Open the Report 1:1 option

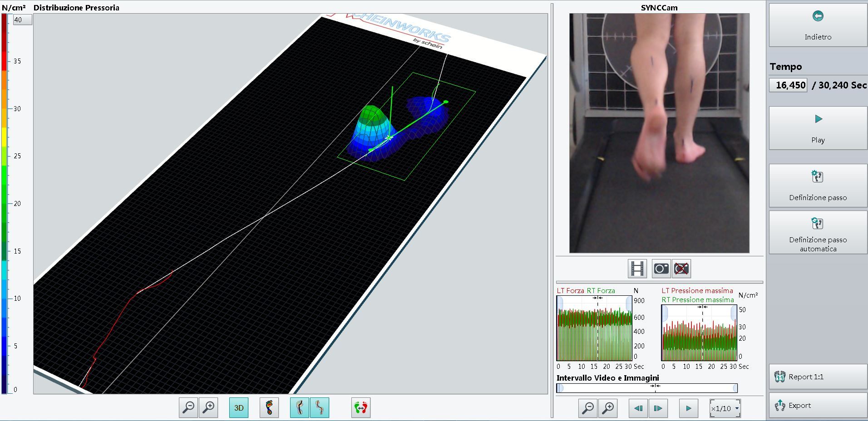pyautogui.click(x=818, y=377)
